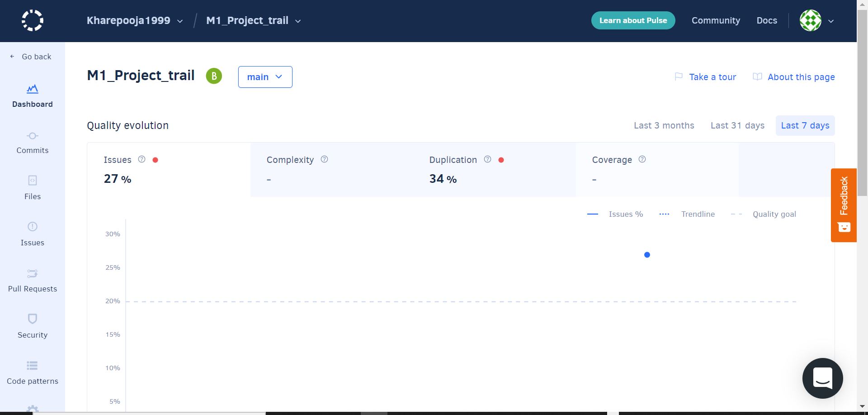Image resolution: width=868 pixels, height=415 pixels.
Task: Click the Complexity help question icon
Action: pyautogui.click(x=324, y=159)
